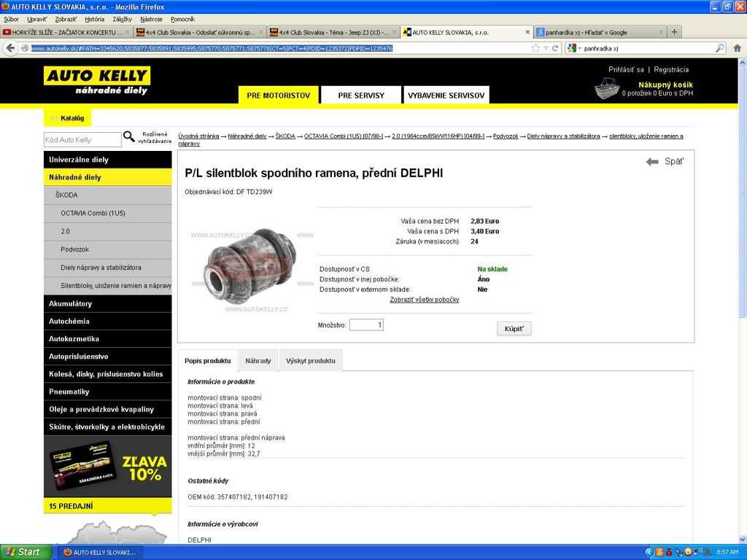Open Oleje a prevádzkové kvapaliny category

click(x=108, y=409)
